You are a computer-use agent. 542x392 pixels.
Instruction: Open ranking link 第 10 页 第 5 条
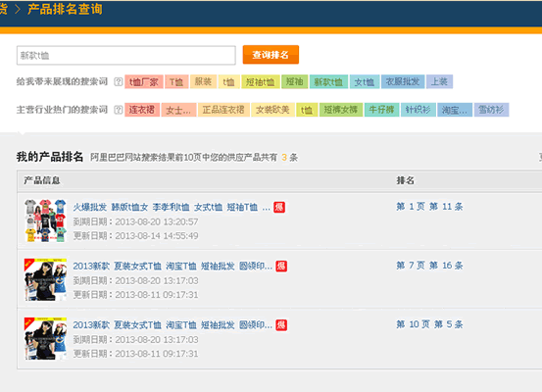coord(429,324)
